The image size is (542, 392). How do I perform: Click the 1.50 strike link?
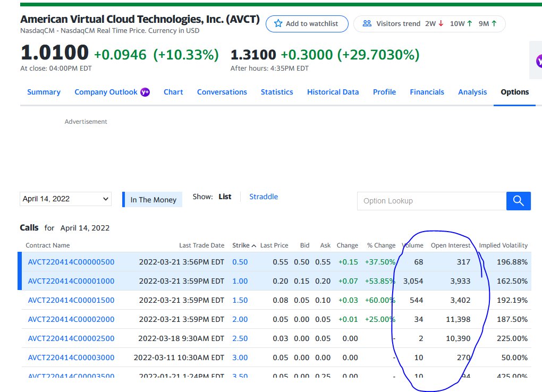pos(240,300)
